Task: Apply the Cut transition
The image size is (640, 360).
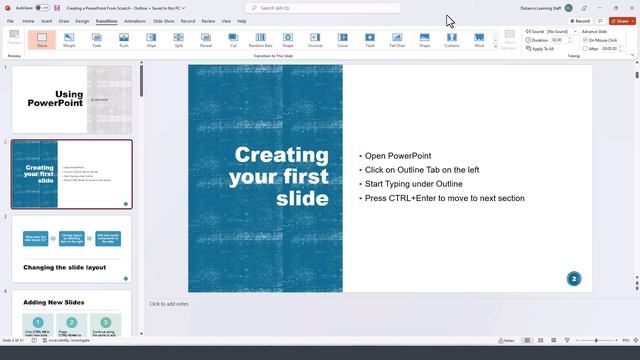Action: pyautogui.click(x=233, y=40)
